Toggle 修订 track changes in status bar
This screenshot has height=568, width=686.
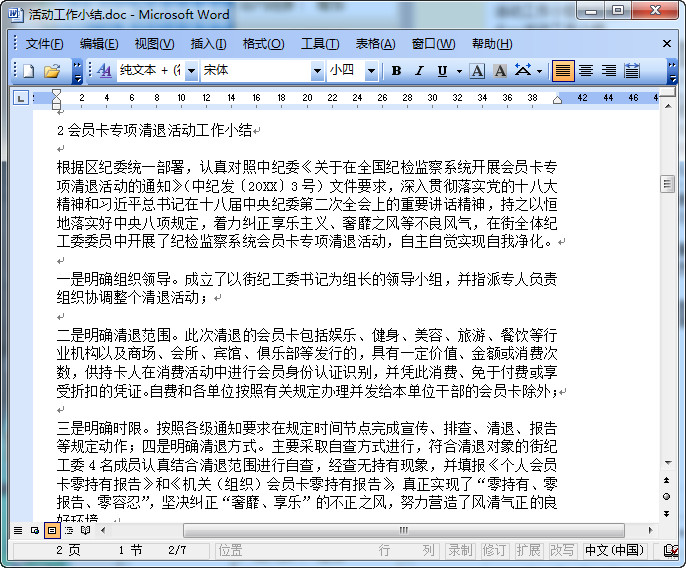coord(494,550)
